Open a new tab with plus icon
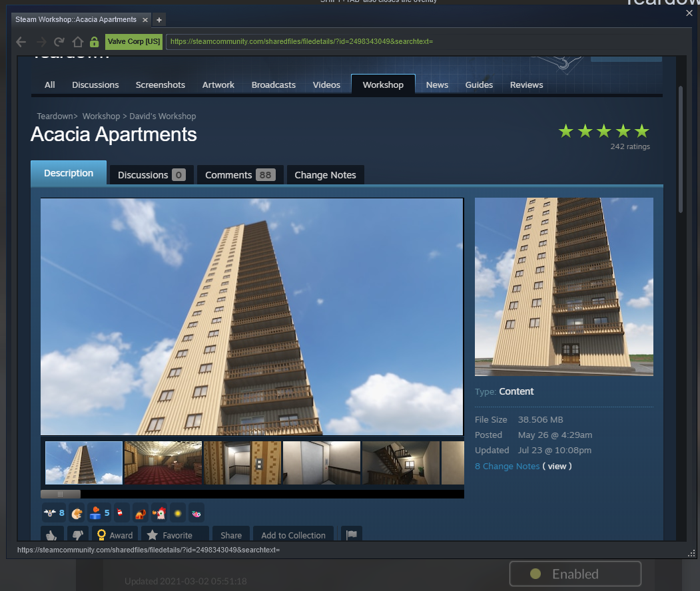 pyautogui.click(x=159, y=19)
